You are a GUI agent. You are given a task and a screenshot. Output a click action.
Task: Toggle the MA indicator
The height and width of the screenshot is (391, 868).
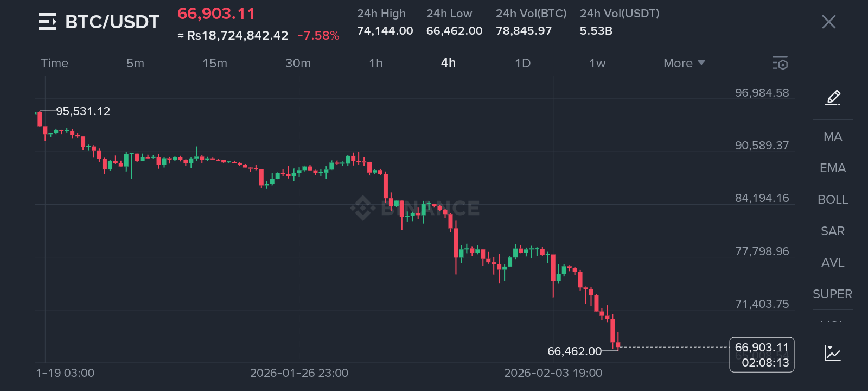[833, 137]
